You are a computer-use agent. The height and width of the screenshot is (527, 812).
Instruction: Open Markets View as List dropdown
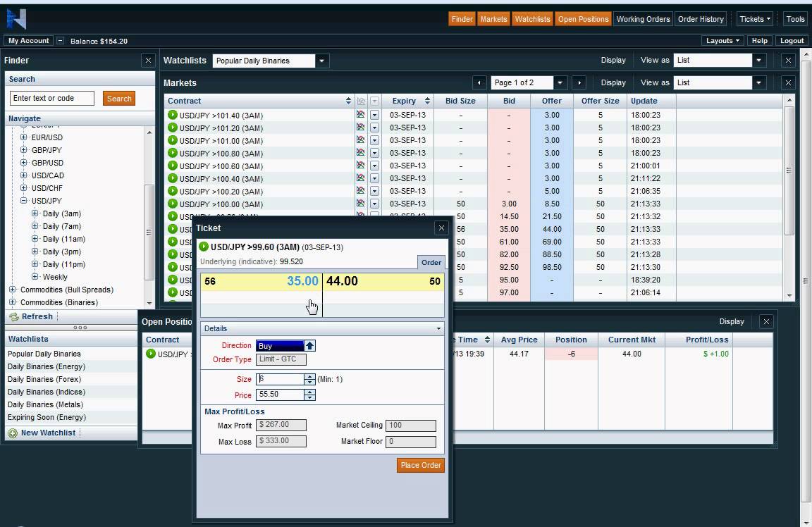click(x=758, y=82)
